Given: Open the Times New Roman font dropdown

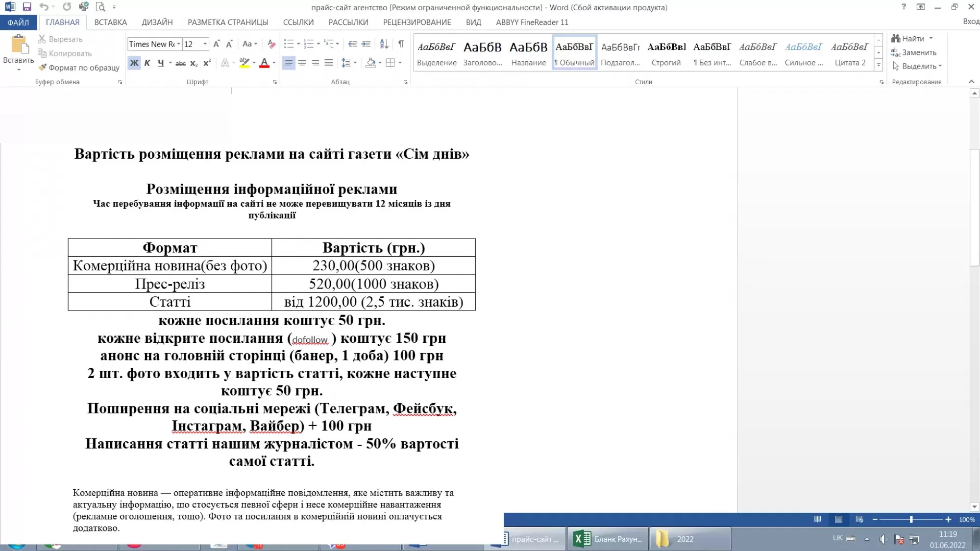Looking at the screenshot, I should (x=179, y=44).
